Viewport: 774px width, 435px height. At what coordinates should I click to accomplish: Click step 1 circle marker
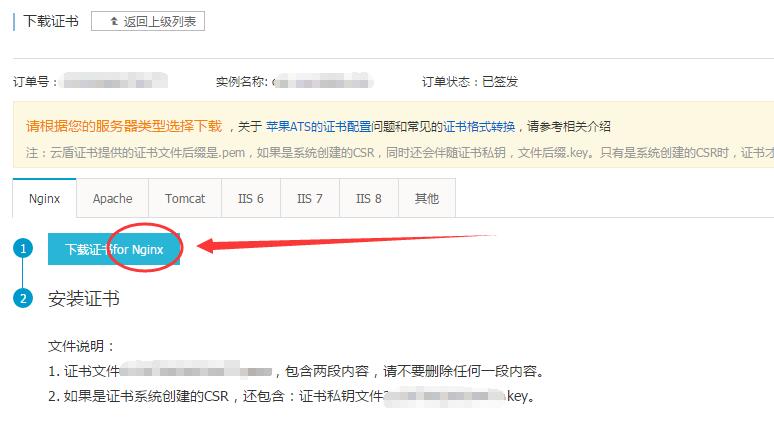coord(23,248)
